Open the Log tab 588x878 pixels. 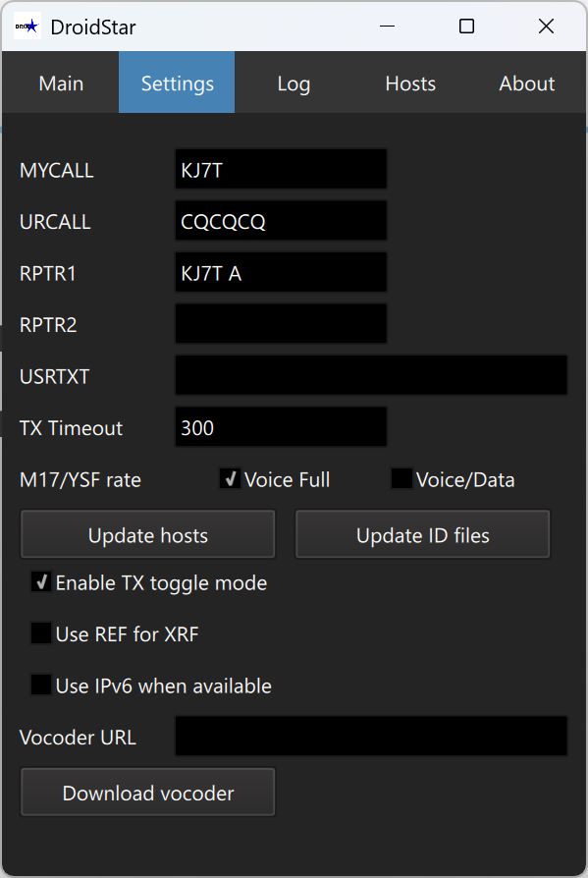tap(293, 83)
